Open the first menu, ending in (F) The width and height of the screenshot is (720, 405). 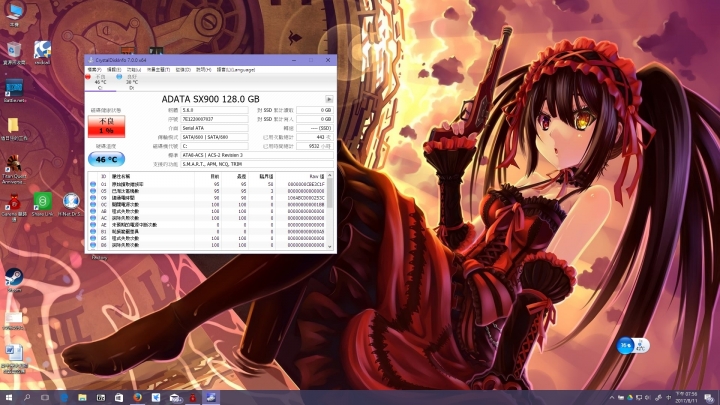point(94,70)
